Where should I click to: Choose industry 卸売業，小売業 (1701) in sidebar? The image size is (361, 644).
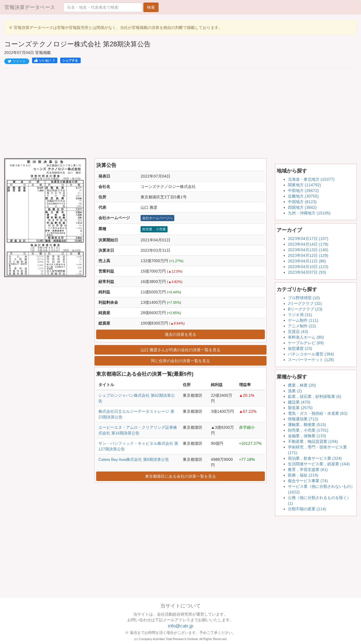[x=308, y=430]
